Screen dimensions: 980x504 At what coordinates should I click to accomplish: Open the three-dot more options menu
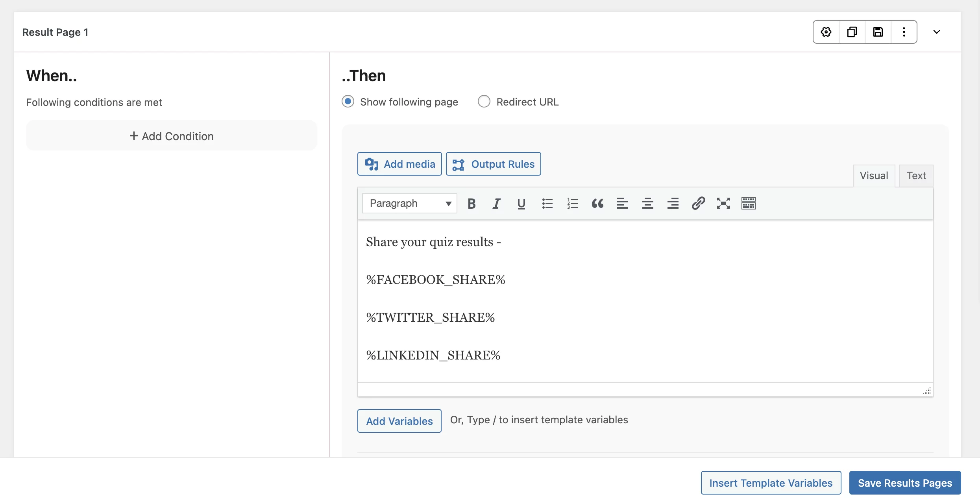[x=904, y=32]
